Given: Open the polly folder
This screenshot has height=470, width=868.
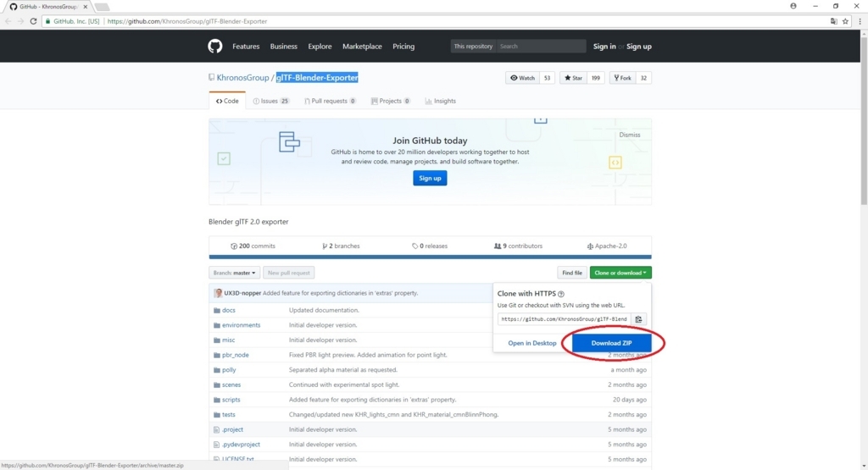Looking at the screenshot, I should pyautogui.click(x=229, y=370).
